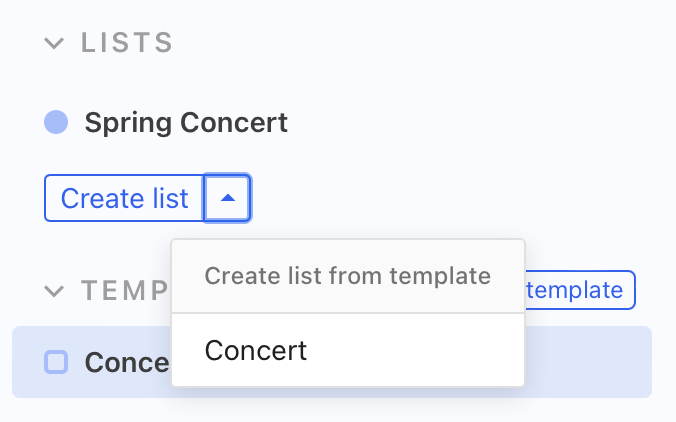
Task: Click the downward caret icon before TEMP heading
Action: [55, 291]
